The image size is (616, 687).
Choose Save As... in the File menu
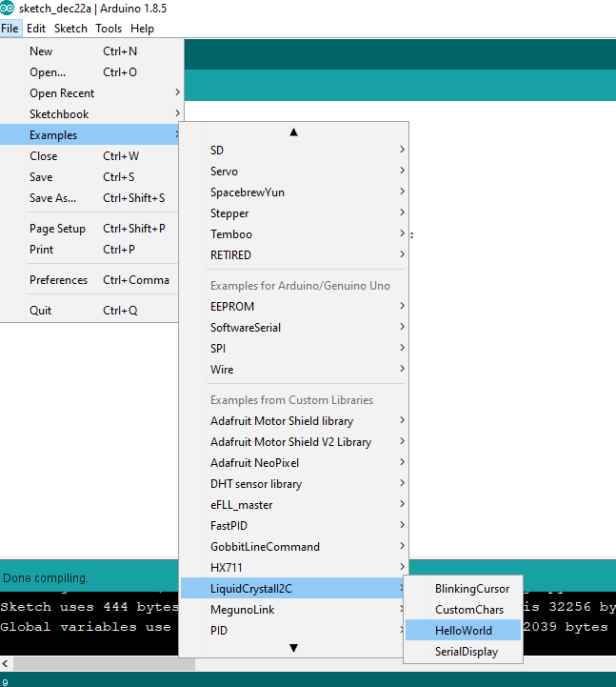click(89, 198)
